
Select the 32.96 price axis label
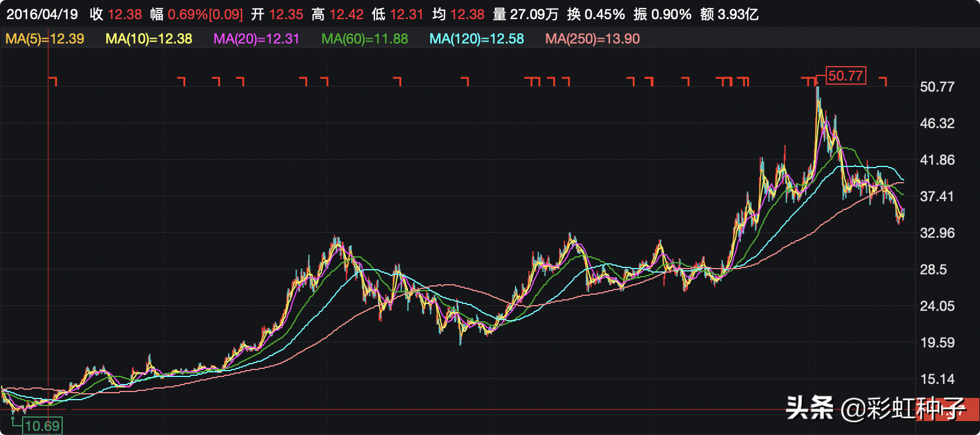(x=937, y=233)
